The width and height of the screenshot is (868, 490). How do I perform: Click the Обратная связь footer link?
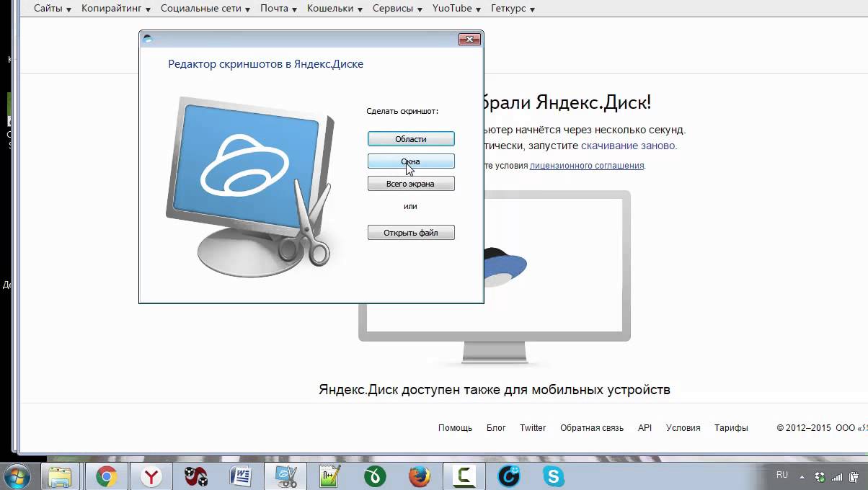coord(592,428)
